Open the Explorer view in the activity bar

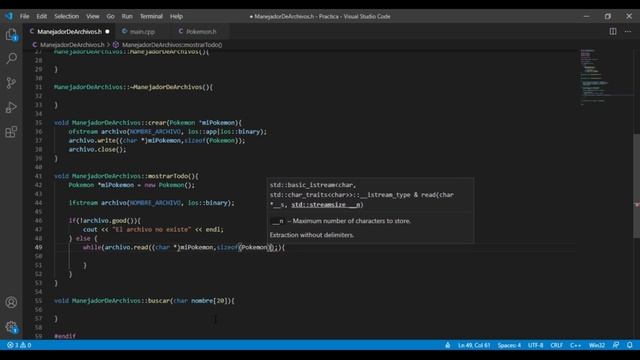(x=11, y=35)
